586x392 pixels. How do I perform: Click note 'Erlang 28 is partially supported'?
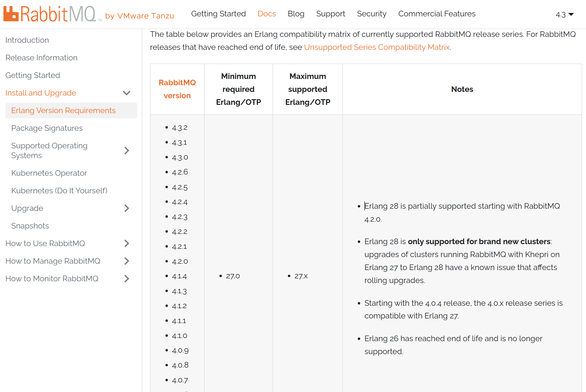pos(462,213)
